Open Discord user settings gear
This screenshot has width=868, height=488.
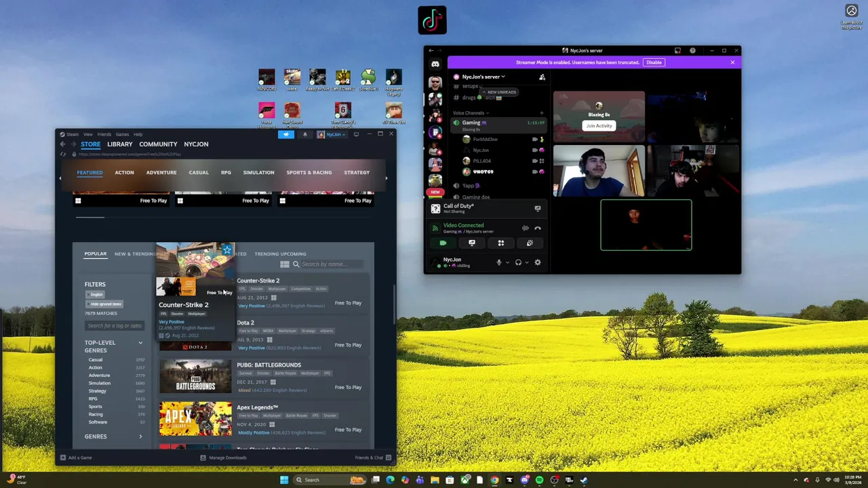538,262
